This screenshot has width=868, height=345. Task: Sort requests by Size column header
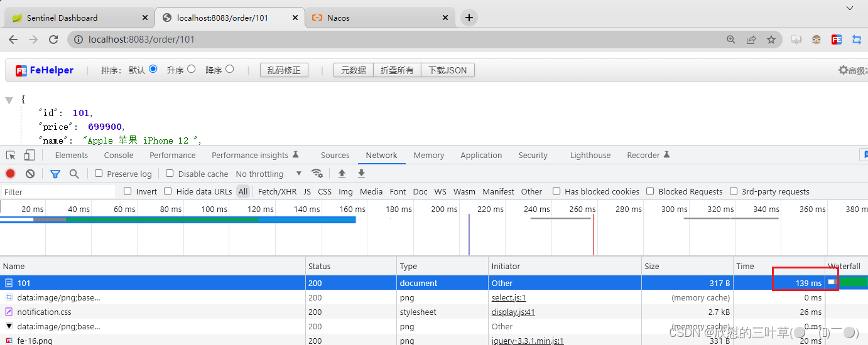pyautogui.click(x=687, y=266)
